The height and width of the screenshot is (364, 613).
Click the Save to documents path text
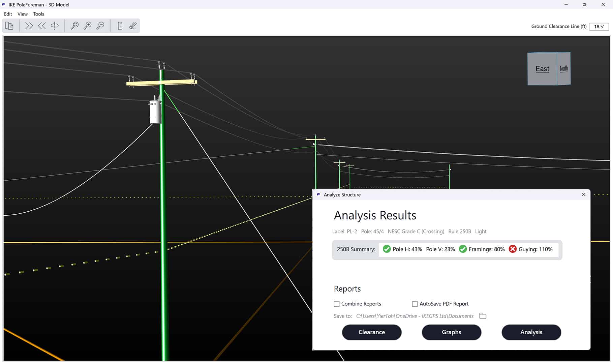pos(415,316)
